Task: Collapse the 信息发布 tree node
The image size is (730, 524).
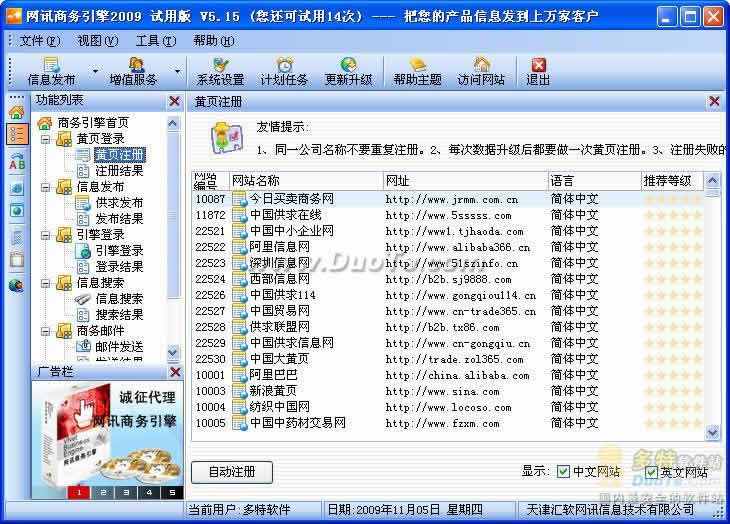Action: (45, 187)
